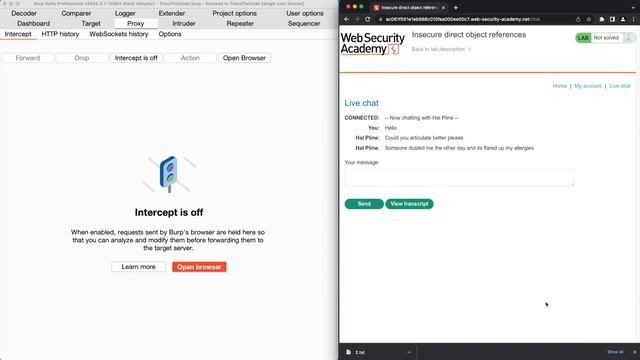Go back in the browser
640x360 pixels.
pos(347,19)
